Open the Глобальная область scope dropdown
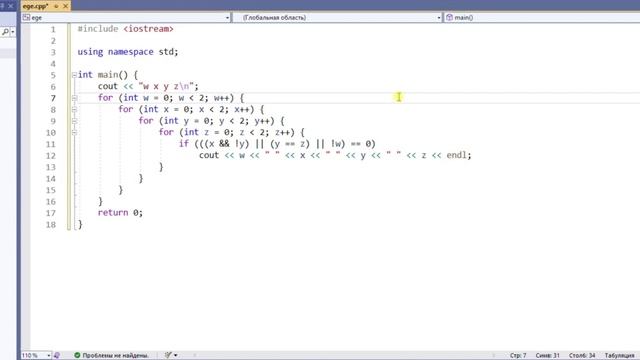This screenshot has height=360, width=640. click(439, 18)
